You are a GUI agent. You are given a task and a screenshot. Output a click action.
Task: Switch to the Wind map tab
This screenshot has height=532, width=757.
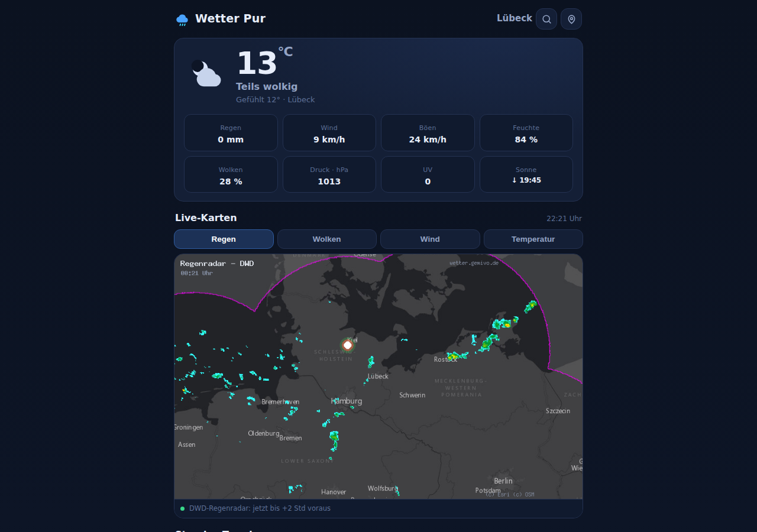coord(430,239)
